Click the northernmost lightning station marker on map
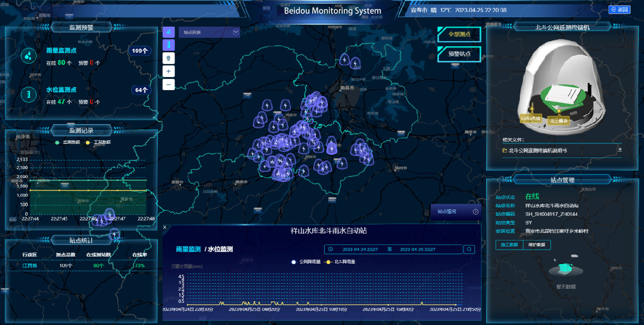Screen dimensions: 644x325 tap(344, 60)
